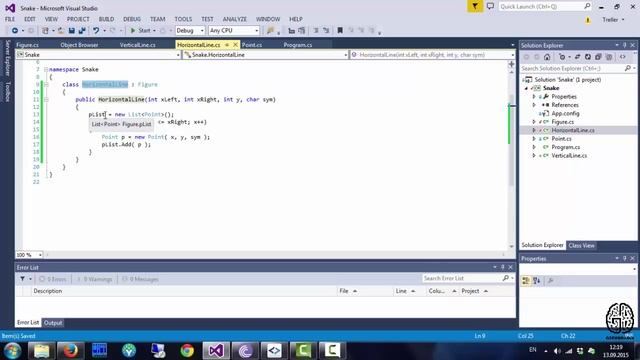Sort Error List by Project column
The image size is (640, 360).
[x=487, y=291]
